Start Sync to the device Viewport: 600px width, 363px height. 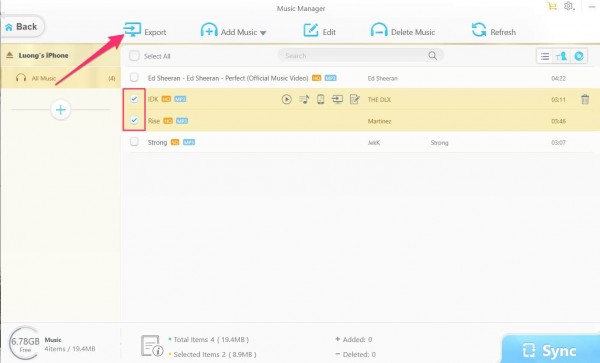click(550, 350)
